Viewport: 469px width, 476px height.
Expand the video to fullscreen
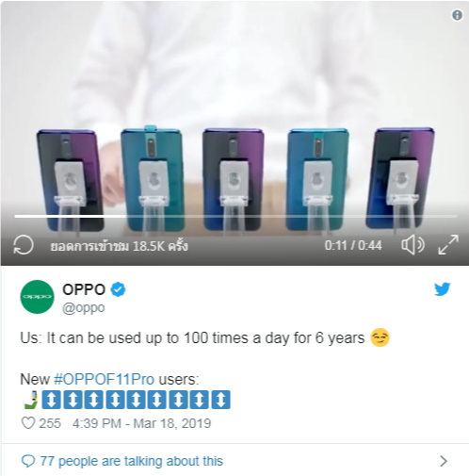point(448,244)
